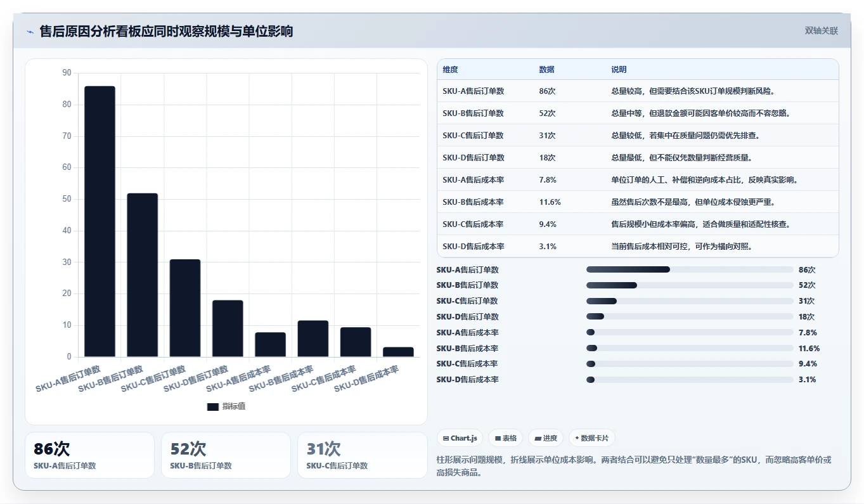Click the 18次 cell in the table

pos(547,158)
